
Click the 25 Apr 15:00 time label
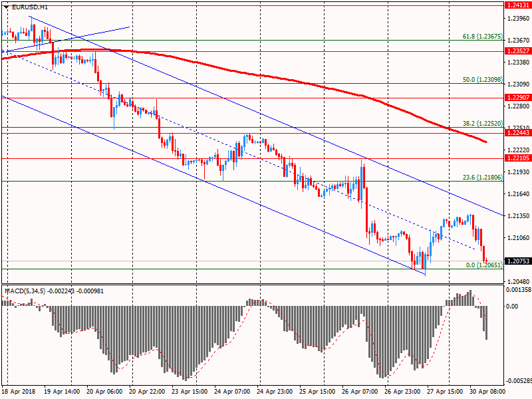[318, 392]
